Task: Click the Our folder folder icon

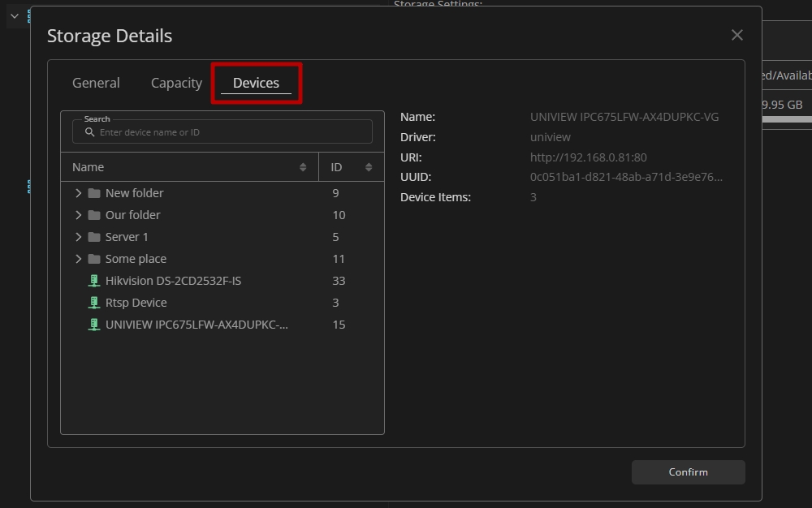Action: tap(93, 215)
